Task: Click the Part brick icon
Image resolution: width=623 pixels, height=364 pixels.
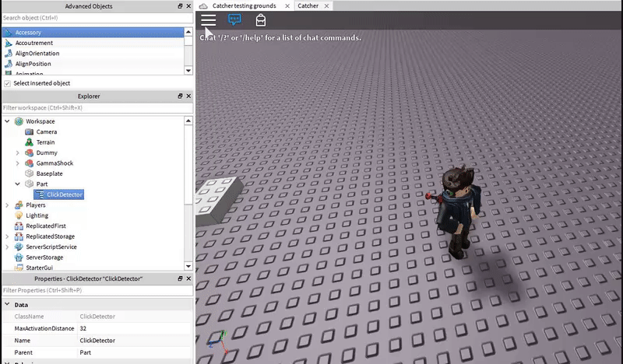Action: tap(29, 184)
